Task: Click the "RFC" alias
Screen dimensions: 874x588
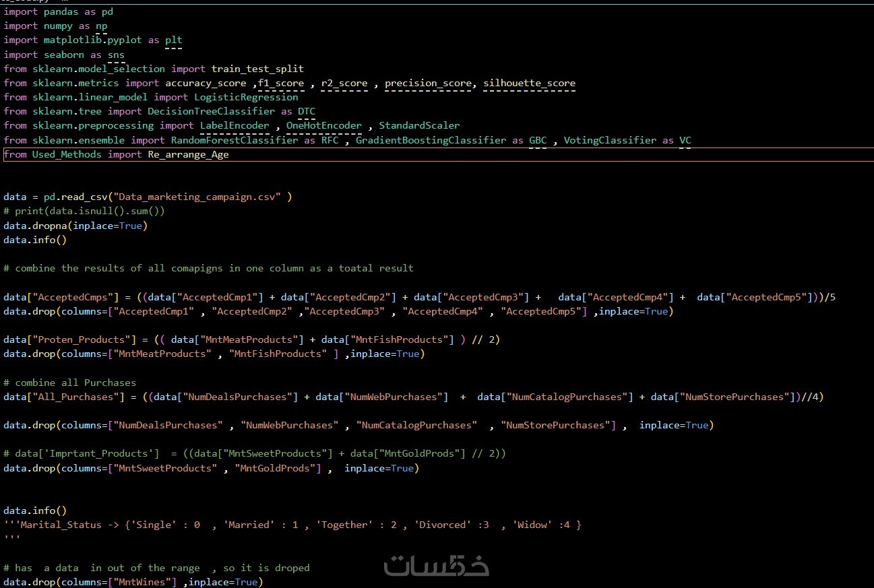Action: coord(330,140)
